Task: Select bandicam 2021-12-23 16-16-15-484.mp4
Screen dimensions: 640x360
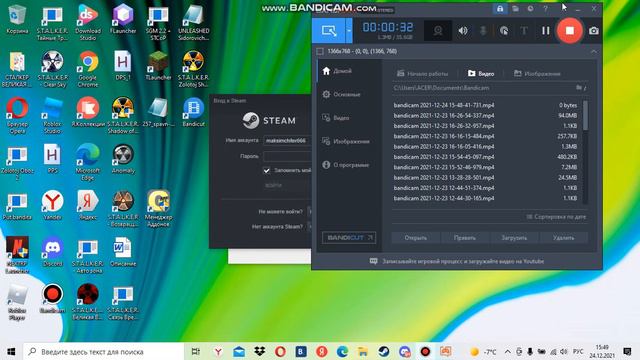Action: (x=486, y=136)
